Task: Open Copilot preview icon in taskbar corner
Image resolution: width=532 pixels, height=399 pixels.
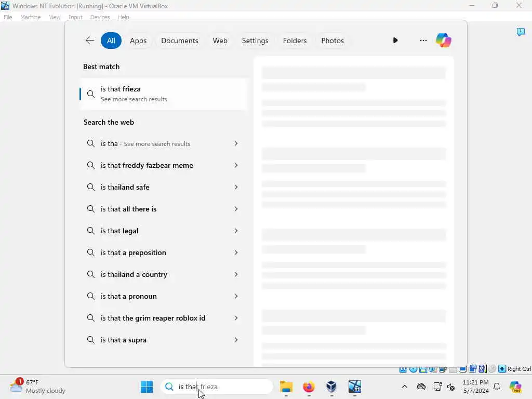Action: pos(515,387)
